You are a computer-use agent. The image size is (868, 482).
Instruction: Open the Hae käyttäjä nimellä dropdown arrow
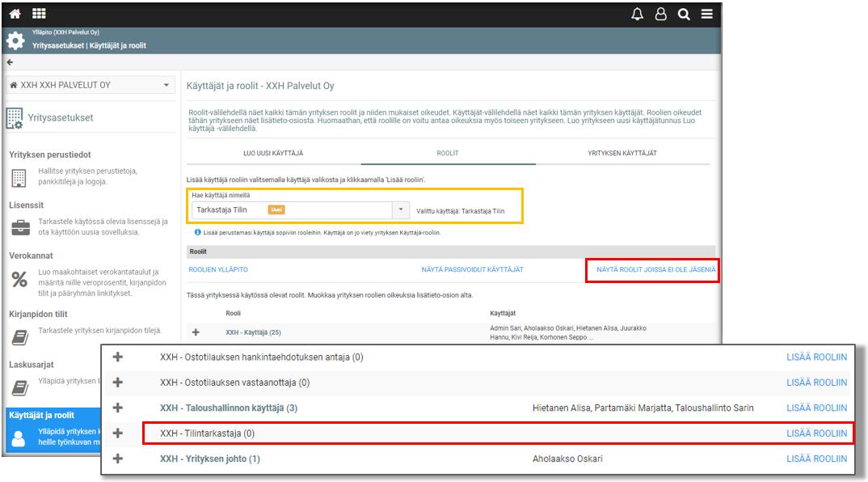[402, 210]
